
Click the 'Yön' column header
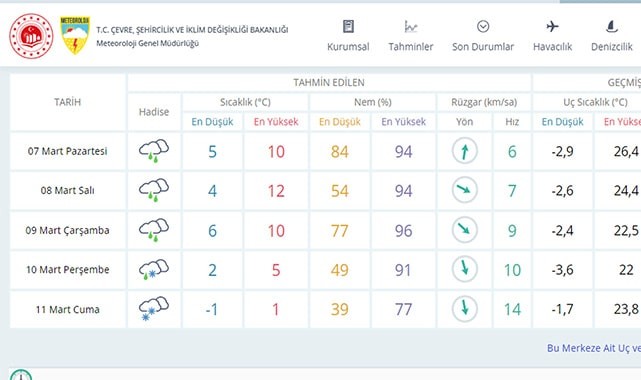coord(464,122)
